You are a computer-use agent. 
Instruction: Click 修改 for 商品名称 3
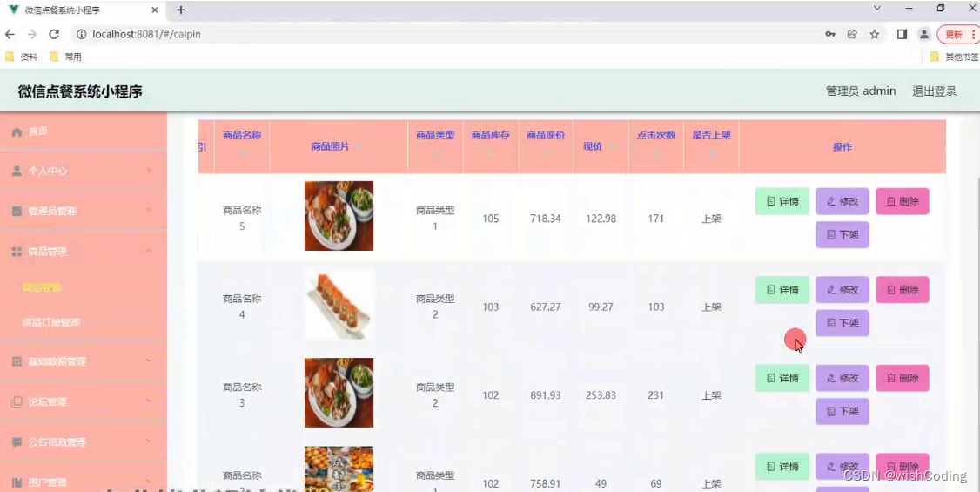click(842, 378)
